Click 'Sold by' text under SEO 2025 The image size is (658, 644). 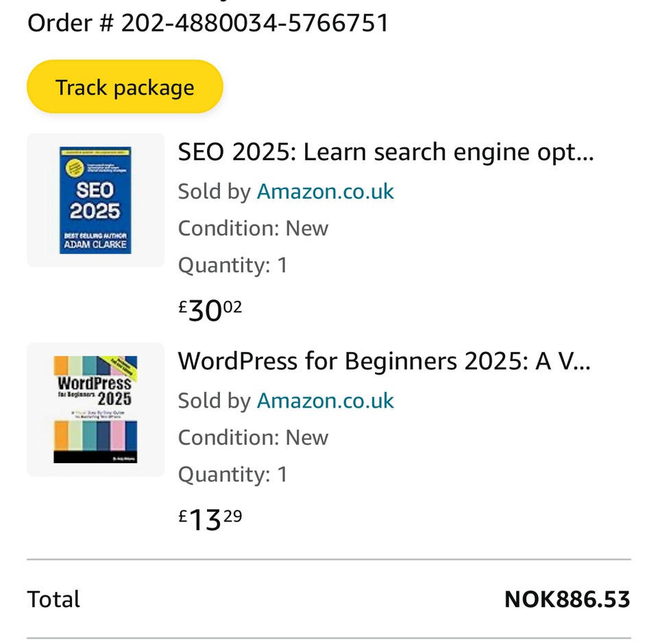click(x=214, y=191)
